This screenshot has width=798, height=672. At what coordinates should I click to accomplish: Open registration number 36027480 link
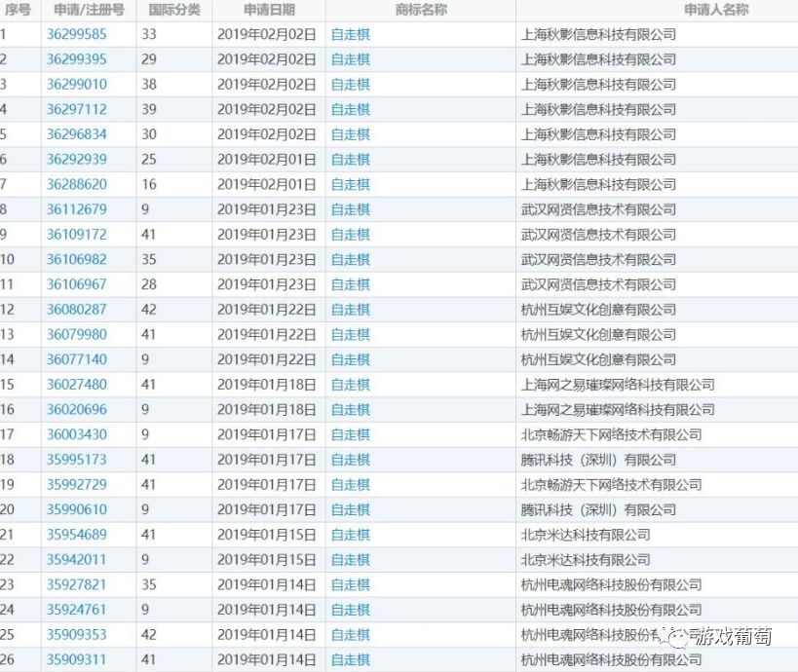[x=77, y=385]
